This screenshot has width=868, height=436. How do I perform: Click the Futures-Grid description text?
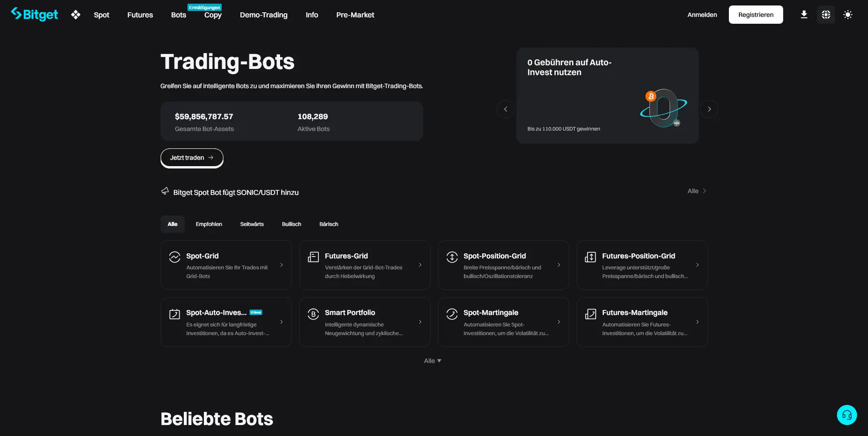pyautogui.click(x=364, y=272)
